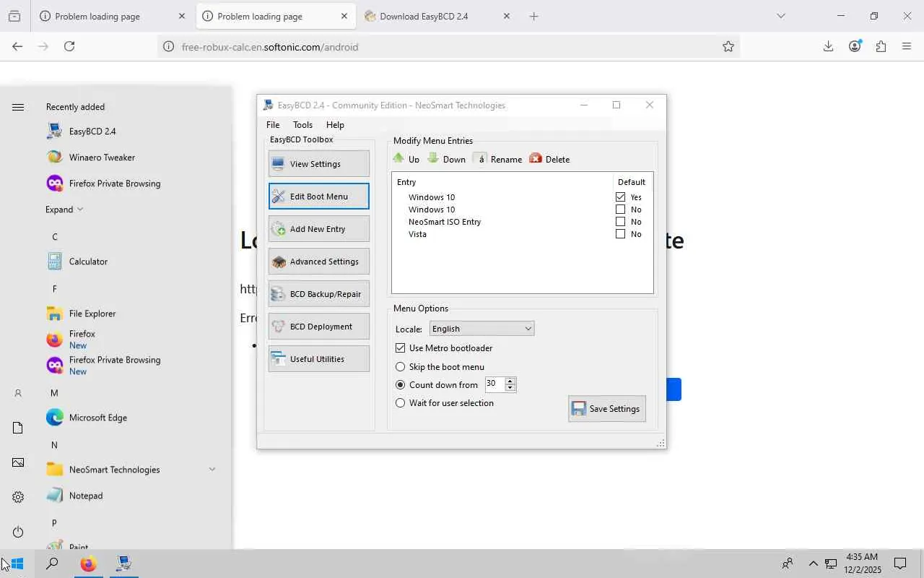
Task: Open the notification center
Action: point(900,564)
